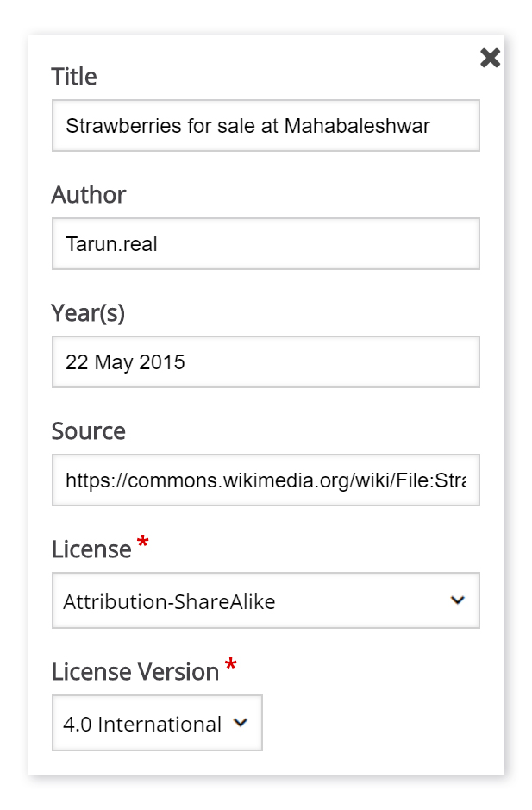Image resolution: width=532 pixels, height=810 pixels.
Task: Click the Year(s) field label
Action: [88, 313]
